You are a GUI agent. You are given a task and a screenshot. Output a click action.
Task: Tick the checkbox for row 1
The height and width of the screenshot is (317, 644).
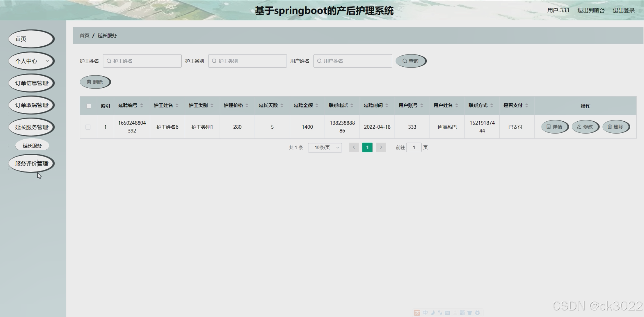(x=88, y=127)
